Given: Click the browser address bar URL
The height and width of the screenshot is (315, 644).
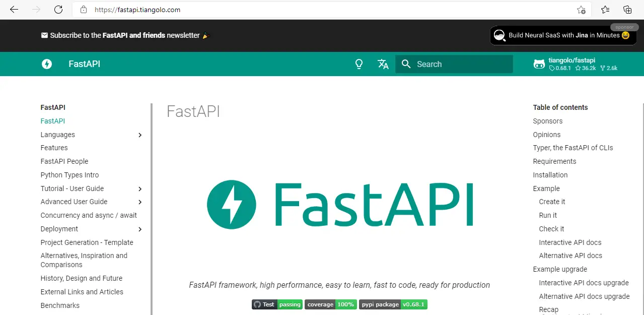Looking at the screenshot, I should tap(137, 10).
